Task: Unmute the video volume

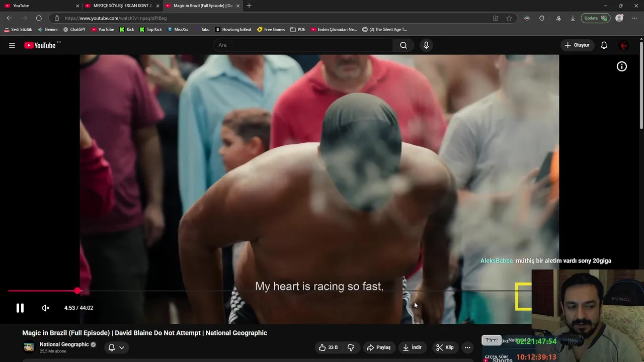Action: pyautogui.click(x=46, y=308)
